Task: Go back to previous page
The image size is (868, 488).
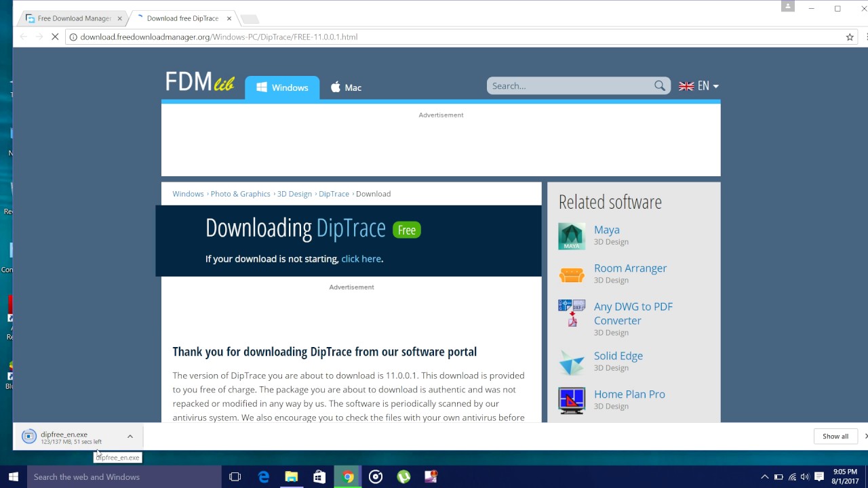Action: [24, 37]
